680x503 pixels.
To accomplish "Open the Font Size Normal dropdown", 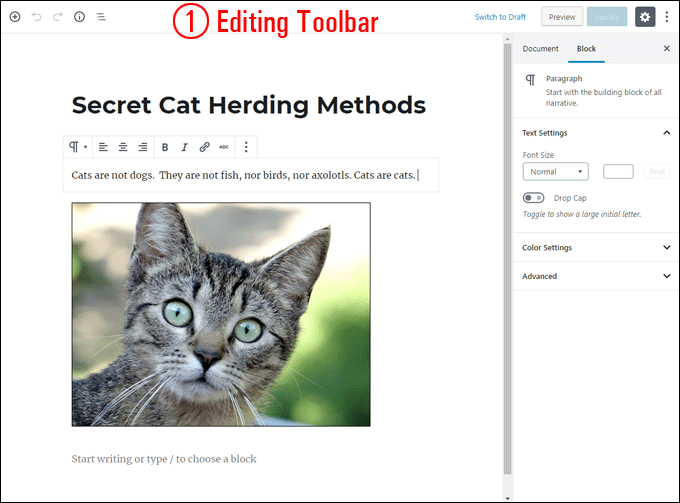I will point(556,172).
